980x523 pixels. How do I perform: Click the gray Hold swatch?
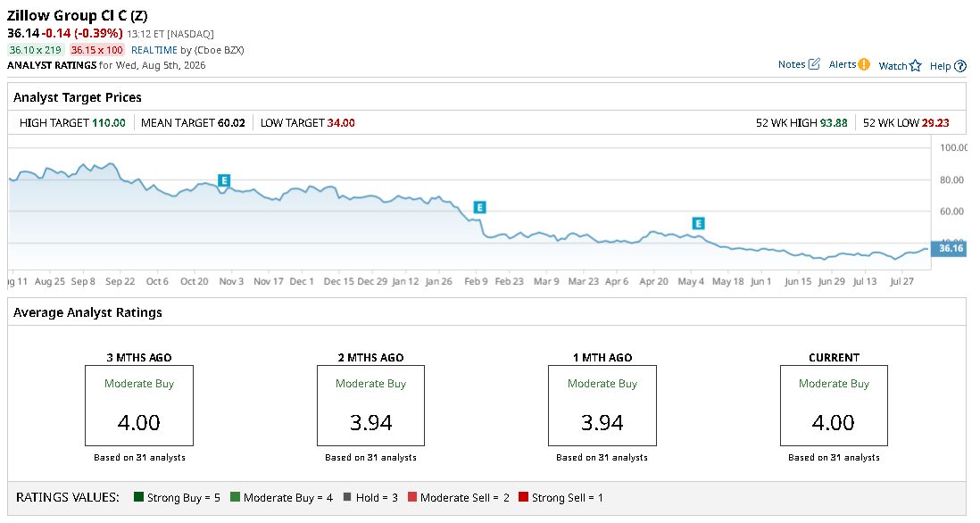[x=347, y=497]
